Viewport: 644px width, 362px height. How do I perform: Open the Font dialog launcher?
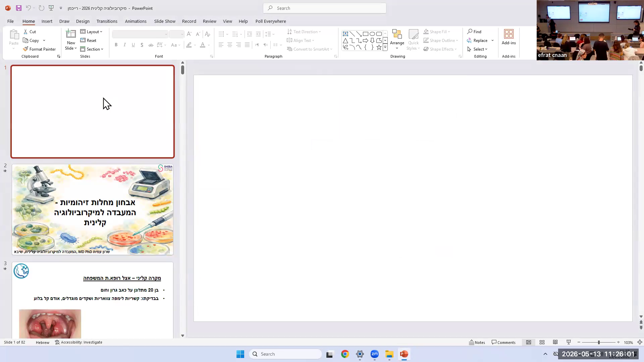point(212,56)
